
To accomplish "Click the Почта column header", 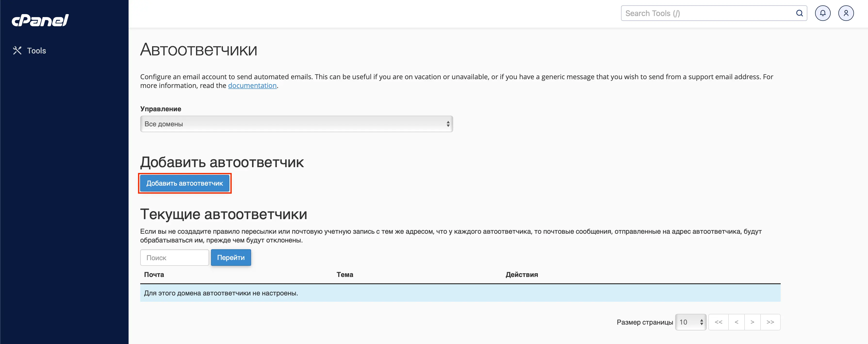I will 154,275.
